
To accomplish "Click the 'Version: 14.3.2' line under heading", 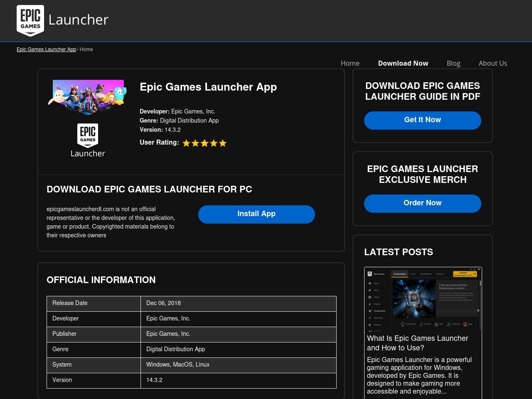I will 160,130.
